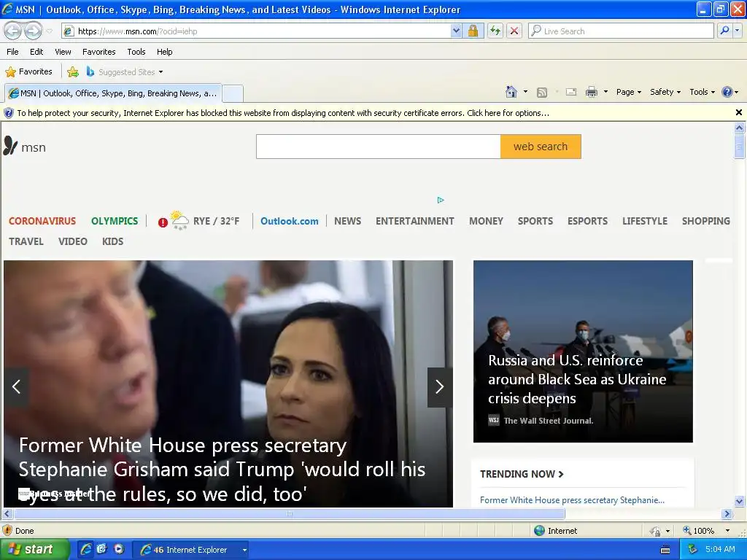The height and width of the screenshot is (560, 747).
Task: Click the Windows Media Player quick launch icon
Action: 119,549
